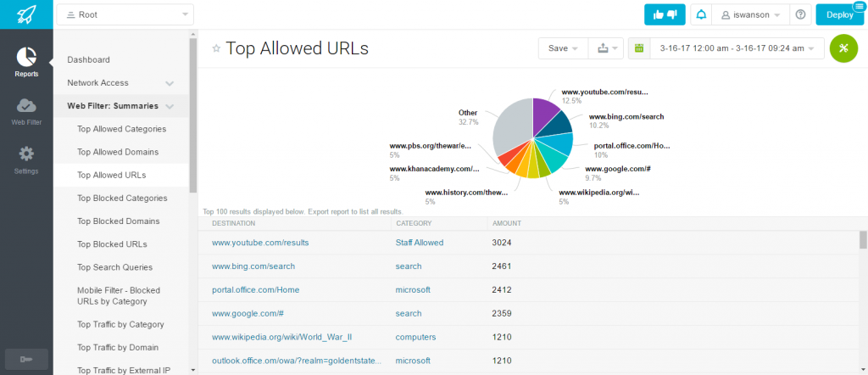Select Top Blocked Domains report

pyautogui.click(x=119, y=221)
